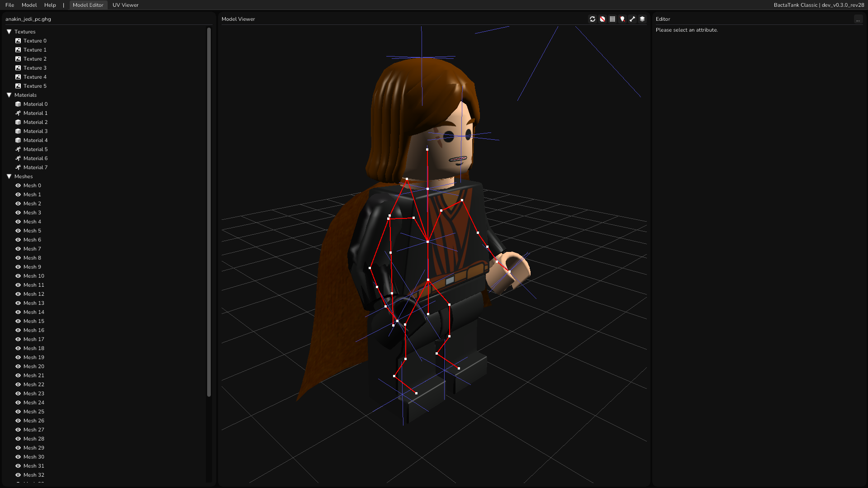Toggle the eye icon for Mesh 27
The width and height of the screenshot is (868, 488).
pos(18,430)
